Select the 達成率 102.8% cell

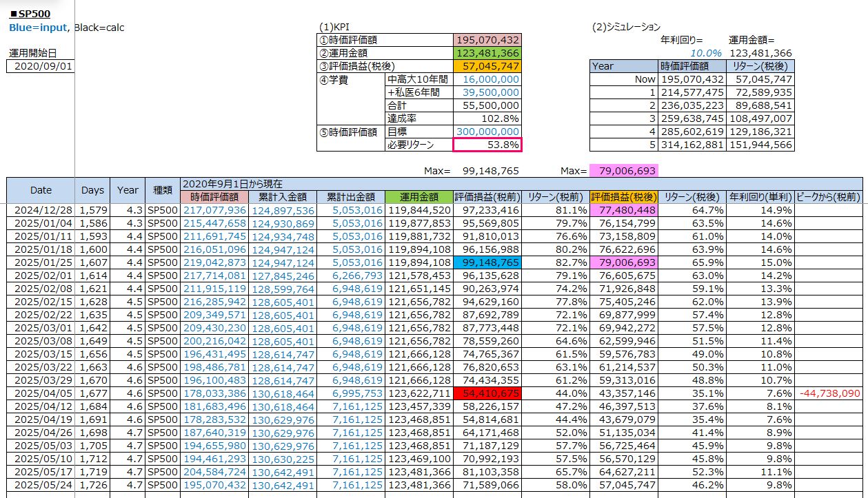coord(487,118)
